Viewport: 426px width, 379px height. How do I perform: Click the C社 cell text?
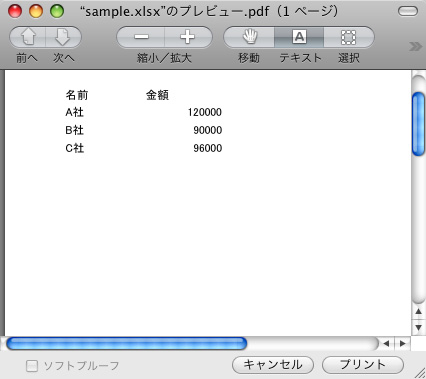(74, 148)
